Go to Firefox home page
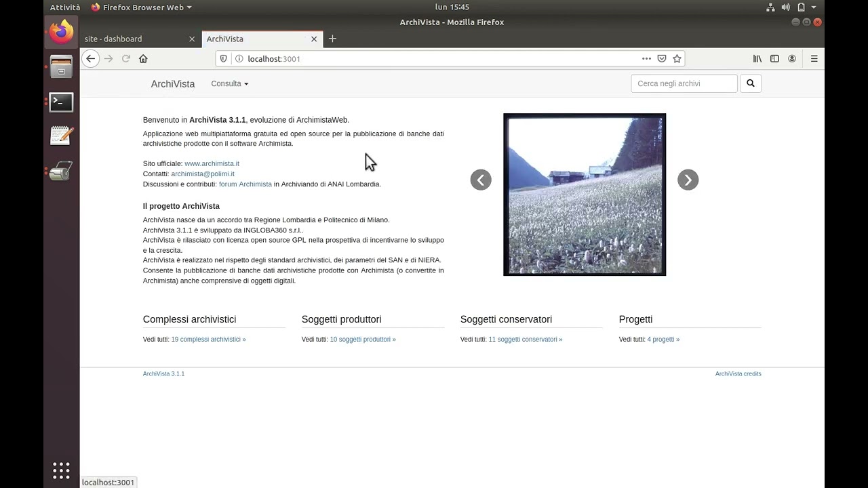 pyautogui.click(x=143, y=58)
